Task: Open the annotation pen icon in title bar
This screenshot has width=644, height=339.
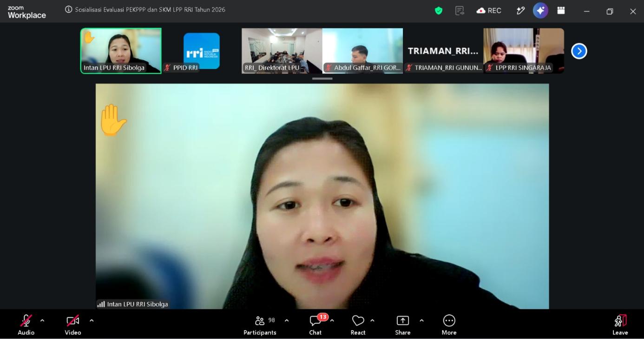Action: [520, 11]
